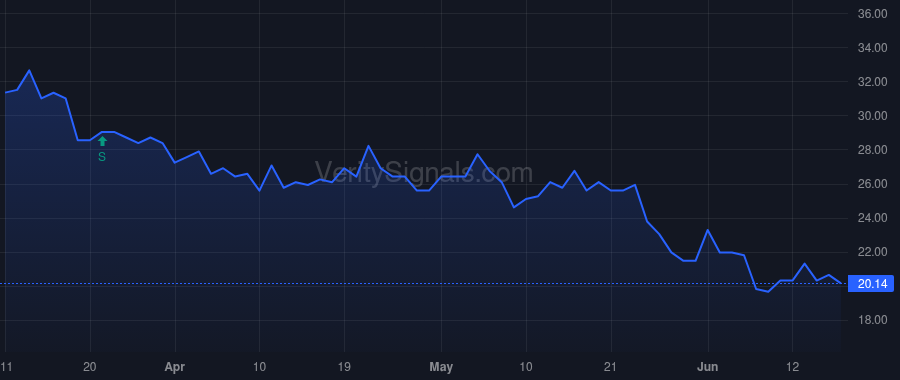
Task: Click the 20 date label on time axis
Action: [x=90, y=367]
